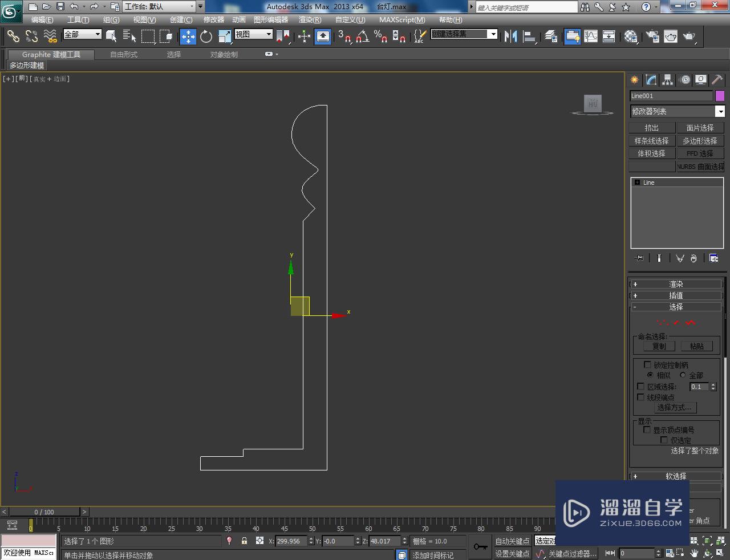Click the time slider showing 0 / 100
Image resolution: width=730 pixels, height=560 pixels.
(44, 512)
